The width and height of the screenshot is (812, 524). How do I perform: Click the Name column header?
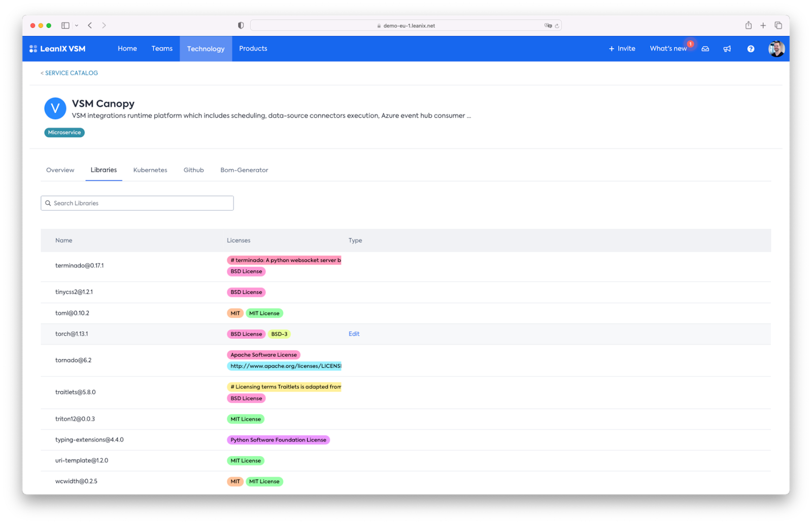point(64,240)
